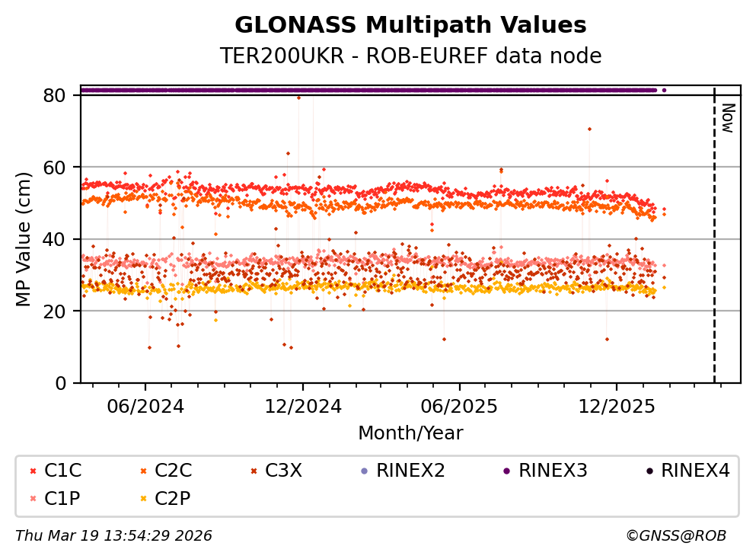
Task: Select the RINEX3 purple legend dot
Action: point(506,471)
